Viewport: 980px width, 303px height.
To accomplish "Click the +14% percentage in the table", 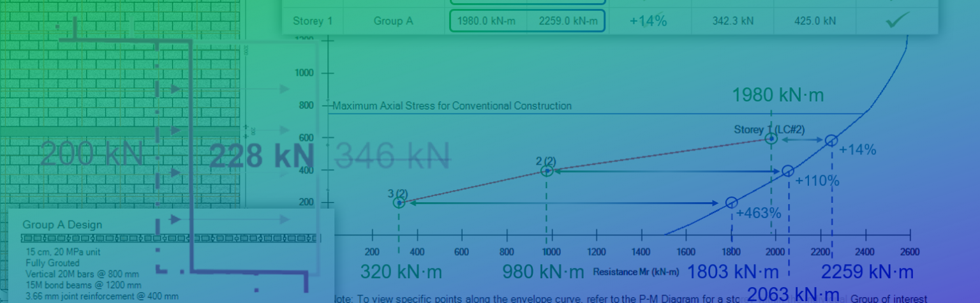I will pos(648,21).
